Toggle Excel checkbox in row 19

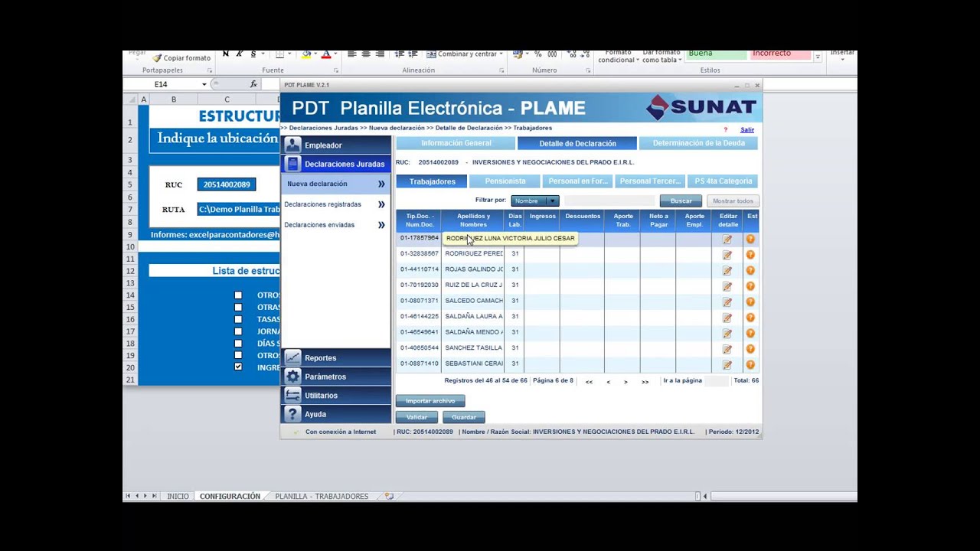[238, 355]
